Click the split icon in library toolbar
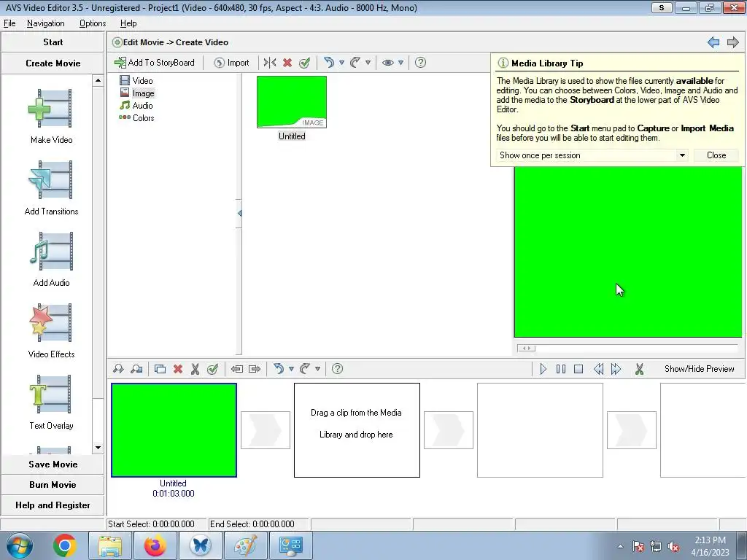Viewport: 747px width, 560px height. click(270, 63)
